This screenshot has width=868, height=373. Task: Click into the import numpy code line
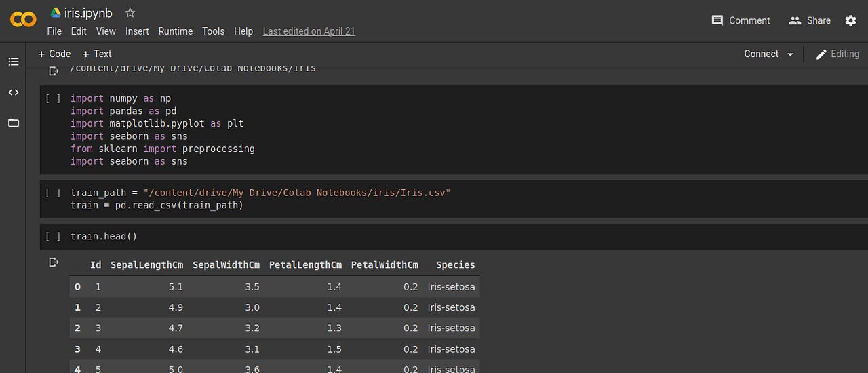click(121, 98)
